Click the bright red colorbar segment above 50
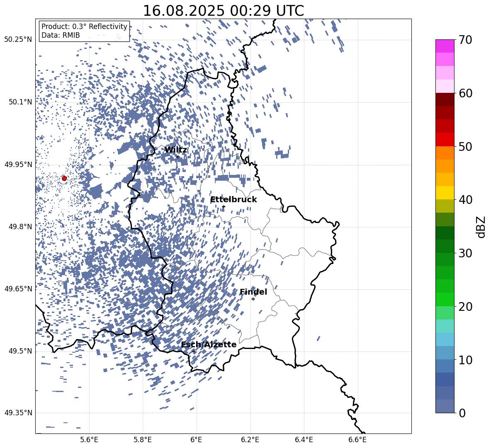This screenshot has width=491, height=448. point(445,140)
